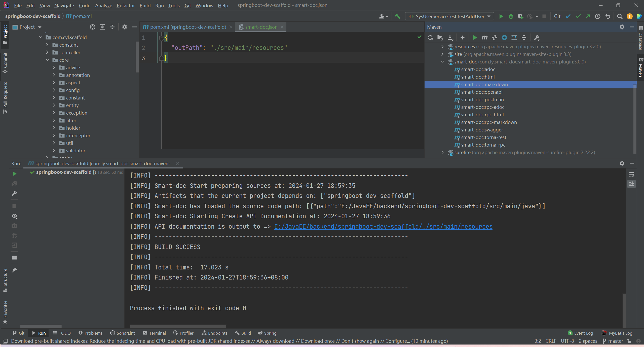Click the Refresh Maven projects icon
The width and height of the screenshot is (644, 347).
[x=431, y=38]
